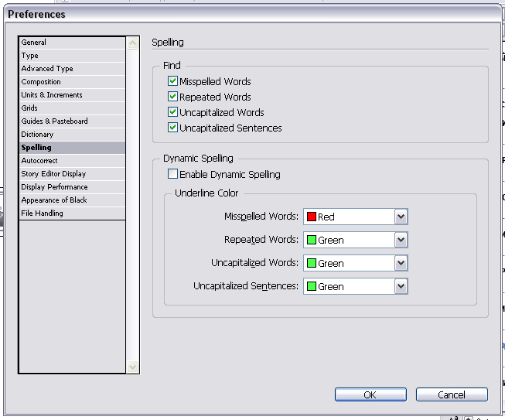Image resolution: width=505 pixels, height=420 pixels.
Task: Click OK to confirm preferences
Action: (x=370, y=394)
